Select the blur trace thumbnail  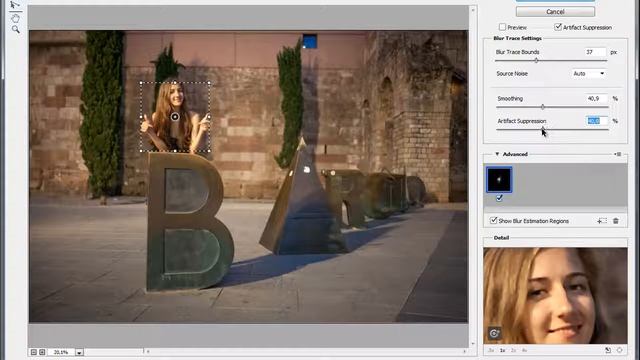499,180
